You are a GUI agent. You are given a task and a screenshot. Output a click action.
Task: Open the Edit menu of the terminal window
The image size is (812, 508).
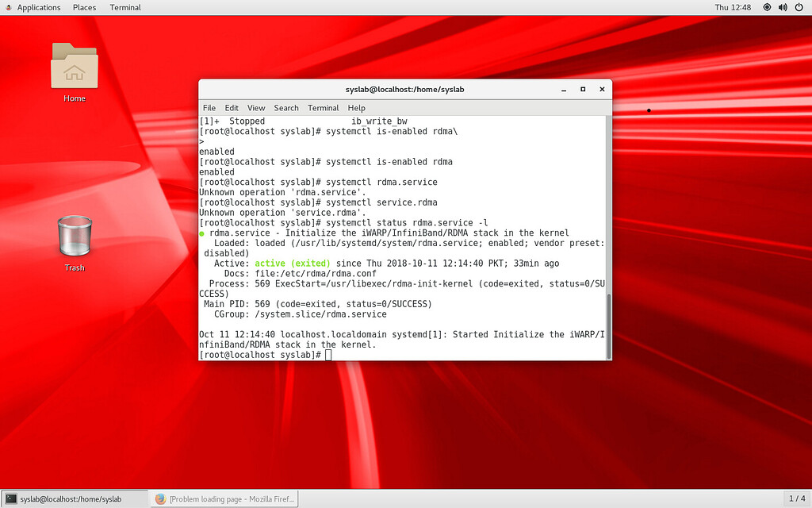(231, 107)
